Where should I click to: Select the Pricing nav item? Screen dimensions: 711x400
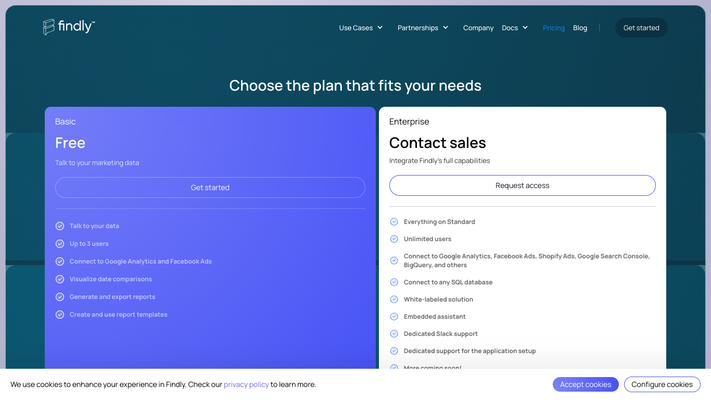click(x=554, y=28)
